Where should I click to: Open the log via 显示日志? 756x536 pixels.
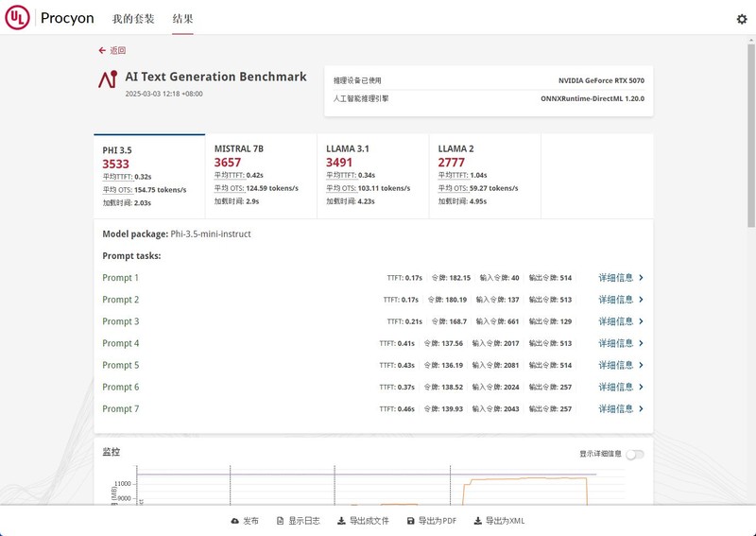[298, 521]
